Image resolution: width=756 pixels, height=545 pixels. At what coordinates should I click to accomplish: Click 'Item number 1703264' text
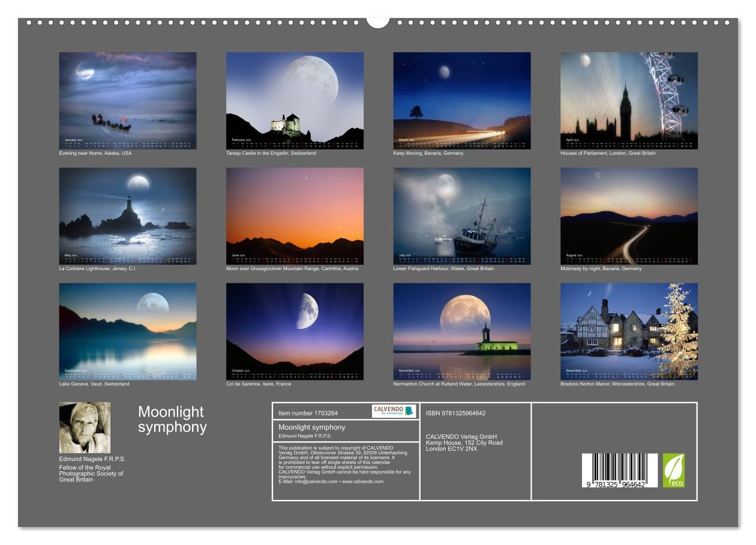pos(308,413)
